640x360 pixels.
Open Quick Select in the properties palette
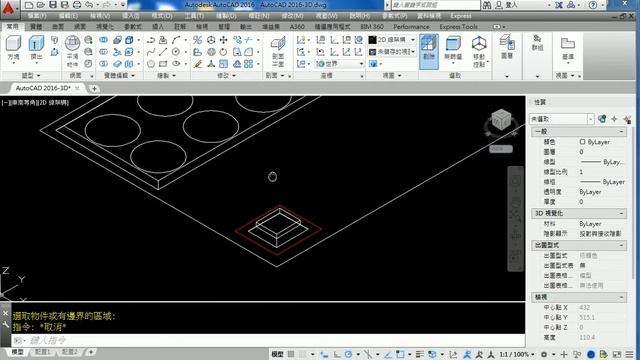click(x=627, y=119)
